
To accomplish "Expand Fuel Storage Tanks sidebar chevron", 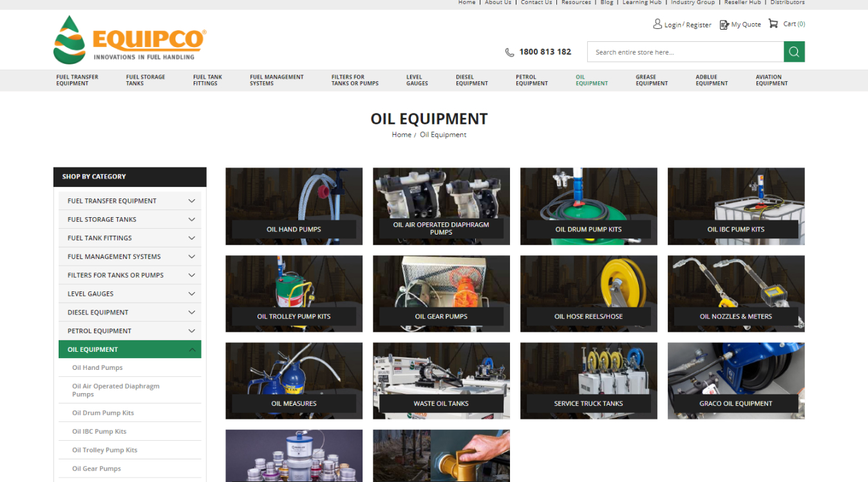I will coord(191,220).
